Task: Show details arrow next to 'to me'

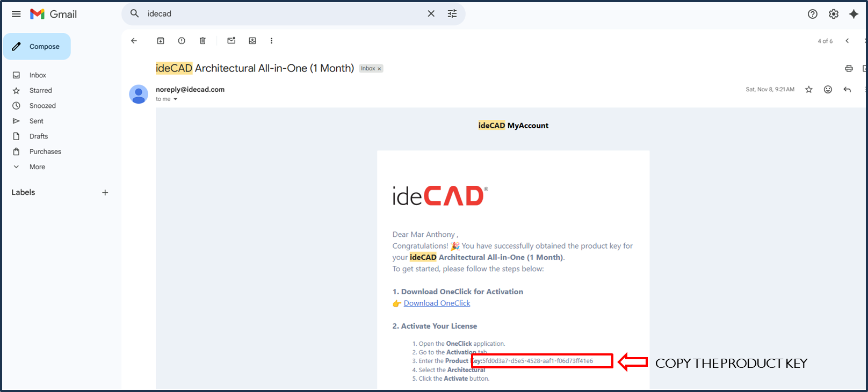Action: [x=175, y=99]
